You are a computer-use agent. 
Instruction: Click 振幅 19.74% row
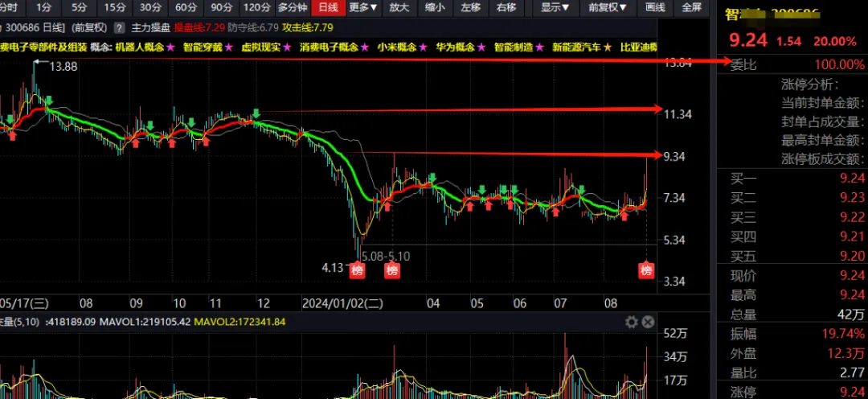point(796,334)
